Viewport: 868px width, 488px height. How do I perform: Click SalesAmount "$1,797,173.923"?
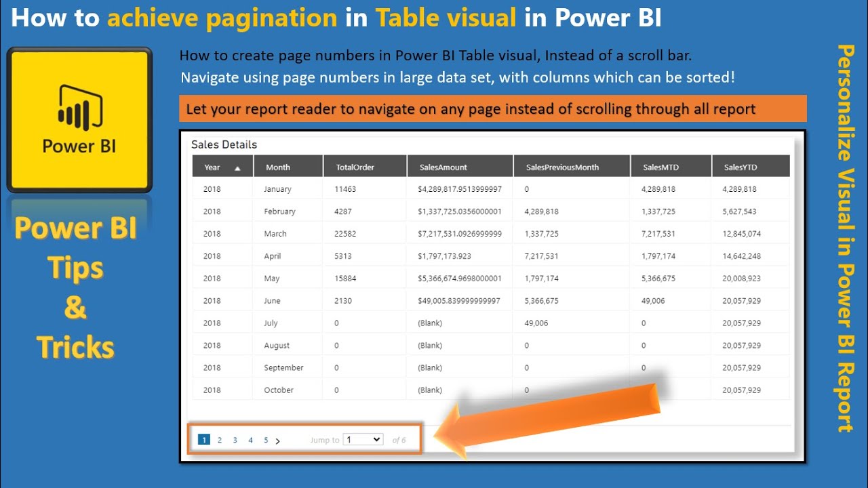coord(444,256)
